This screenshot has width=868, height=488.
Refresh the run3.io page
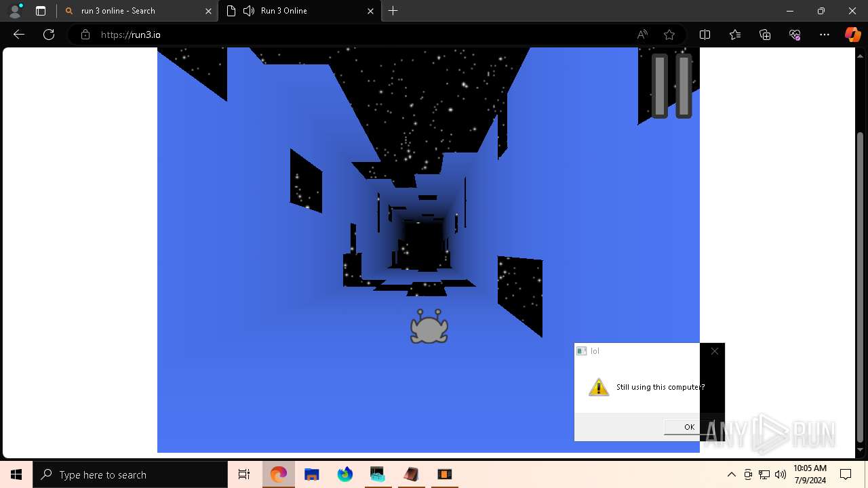coord(49,35)
